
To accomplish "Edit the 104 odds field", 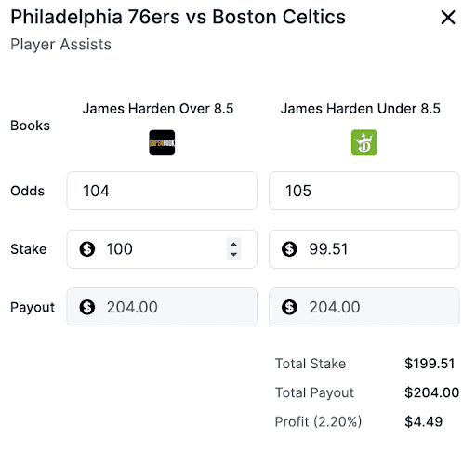I will point(162,191).
